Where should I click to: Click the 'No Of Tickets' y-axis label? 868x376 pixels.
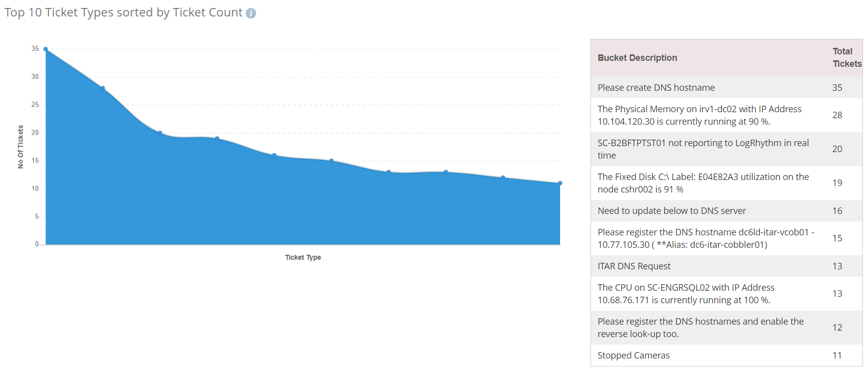click(20, 147)
